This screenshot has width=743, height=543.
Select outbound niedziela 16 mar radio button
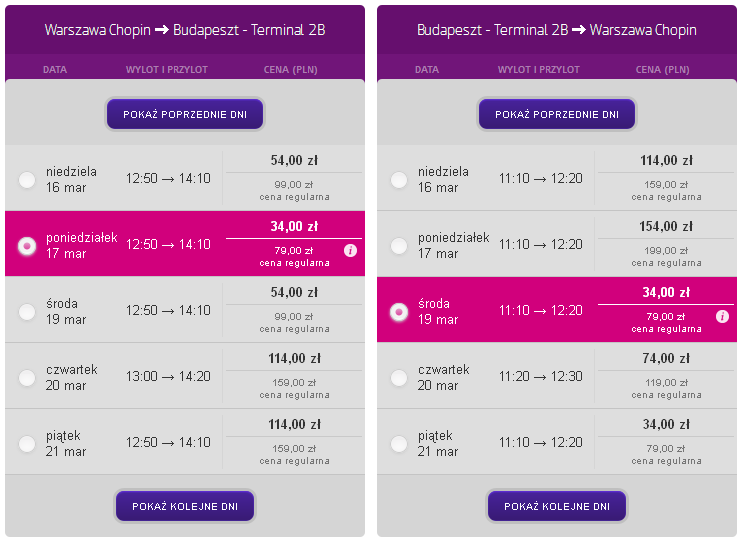(27, 180)
